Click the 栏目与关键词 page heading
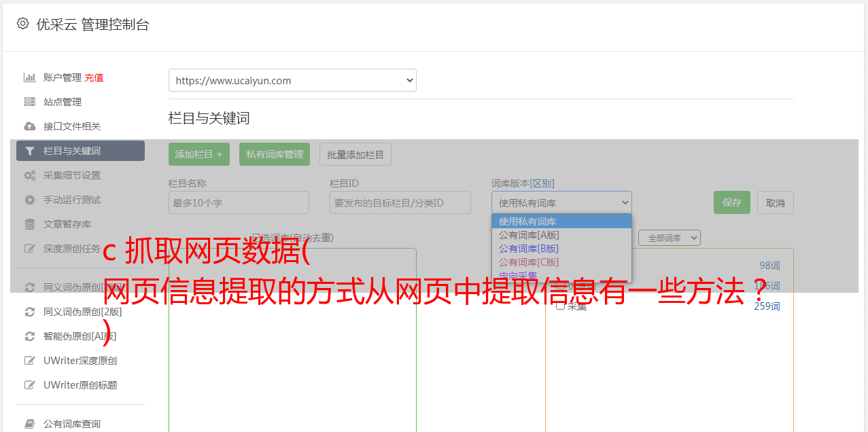 point(209,118)
